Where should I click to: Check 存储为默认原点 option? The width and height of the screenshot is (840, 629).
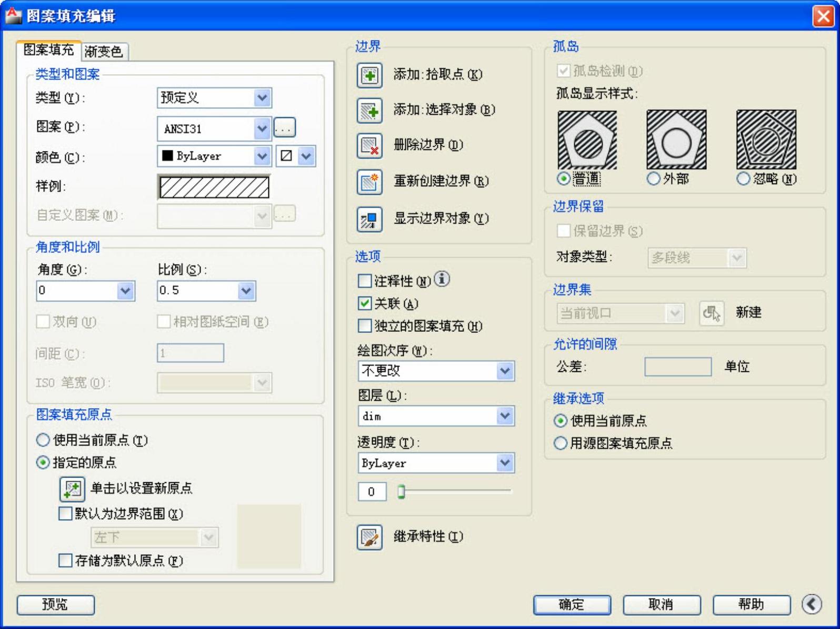coord(65,561)
